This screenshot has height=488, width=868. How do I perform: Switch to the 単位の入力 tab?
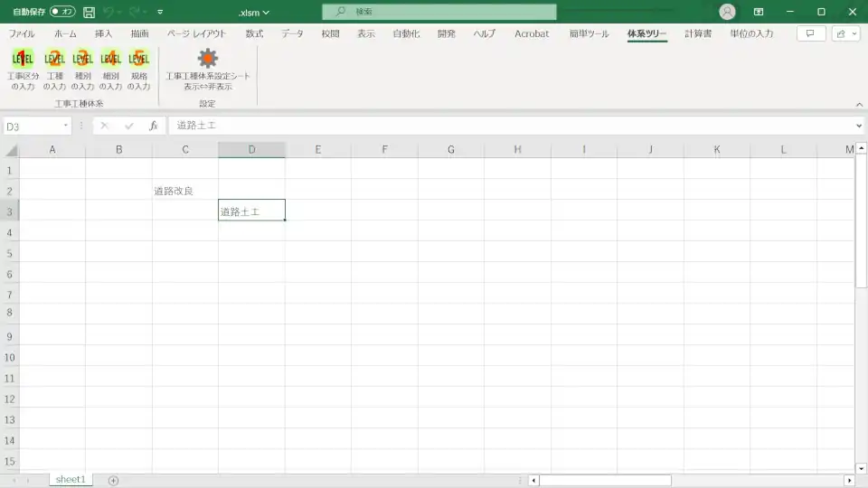(751, 33)
